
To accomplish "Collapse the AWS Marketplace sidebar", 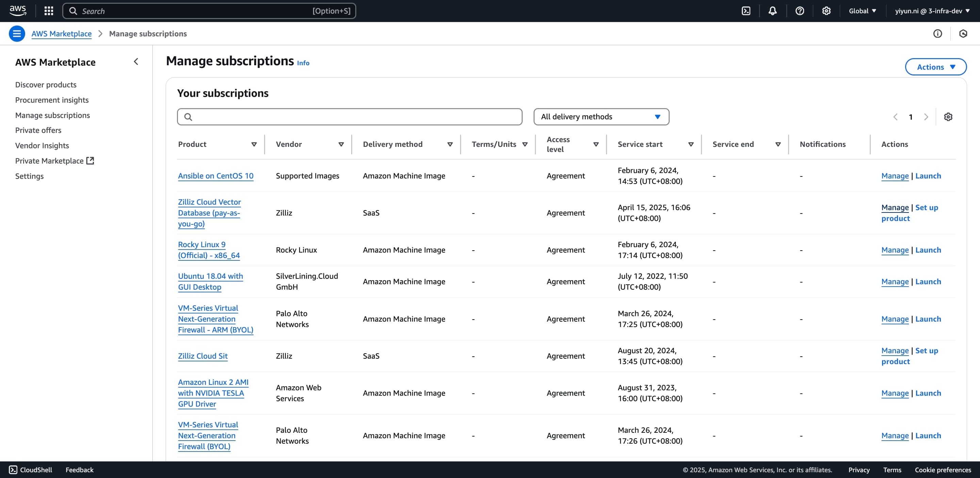I will tap(136, 62).
